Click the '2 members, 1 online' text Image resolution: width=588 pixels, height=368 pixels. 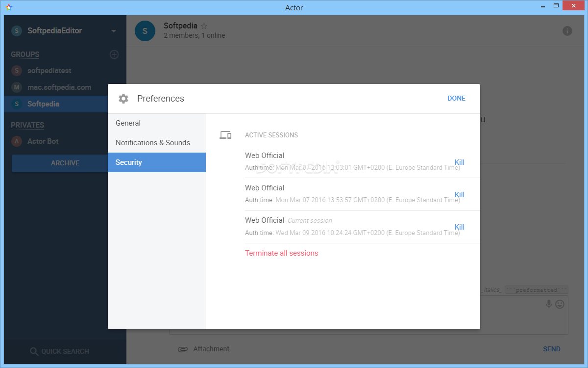[x=195, y=35]
